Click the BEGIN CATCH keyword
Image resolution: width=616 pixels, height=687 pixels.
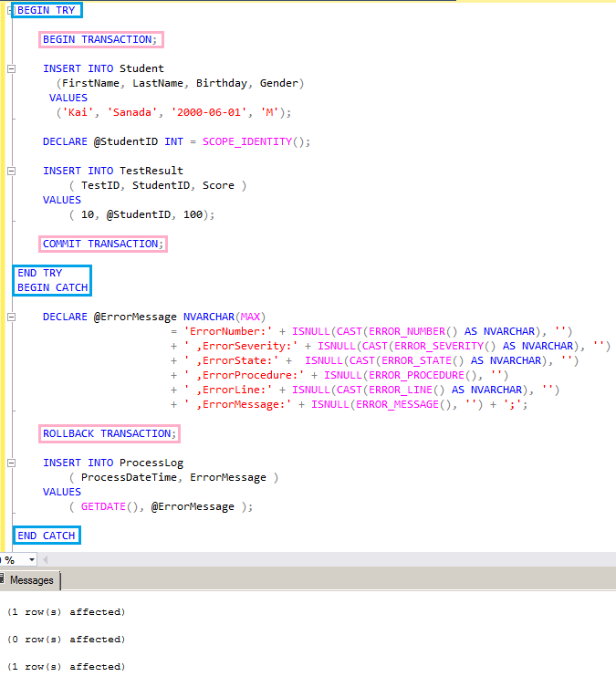53,287
